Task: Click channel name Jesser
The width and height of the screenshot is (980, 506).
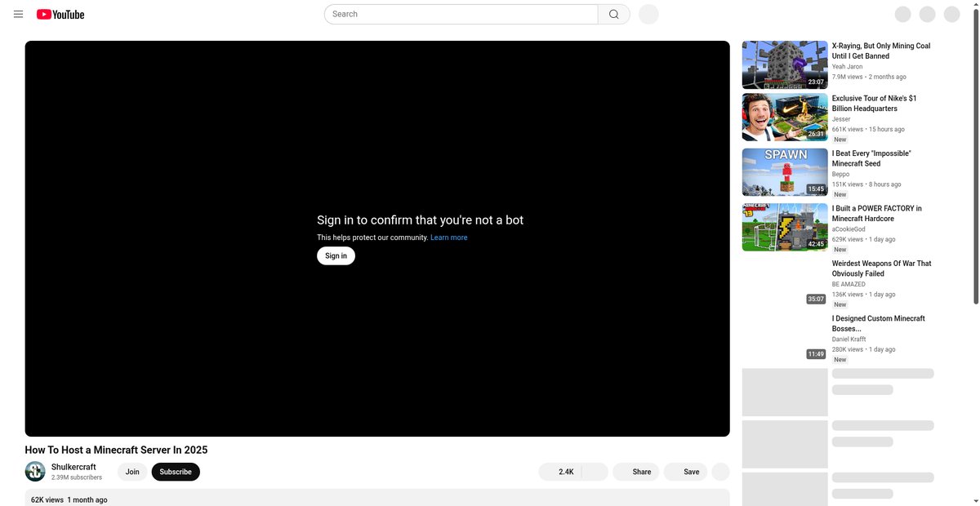Action: tap(841, 119)
